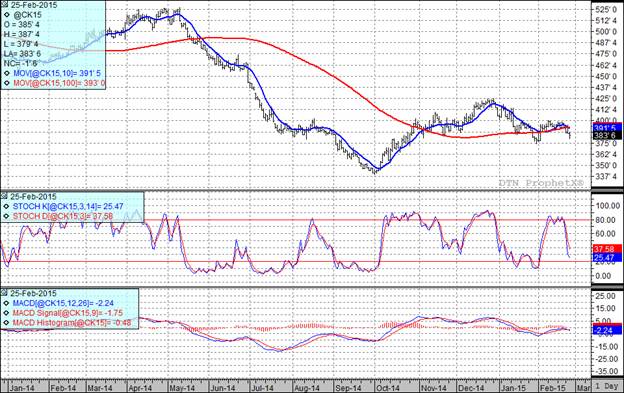This screenshot has width=624, height=393.
Task: Click the Feb-15 label on the time axis
Action: click(x=554, y=388)
